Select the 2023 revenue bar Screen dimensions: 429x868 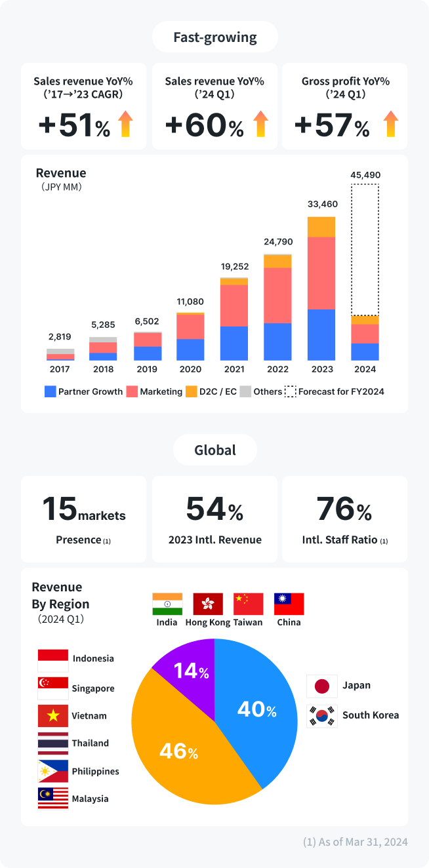(x=321, y=288)
